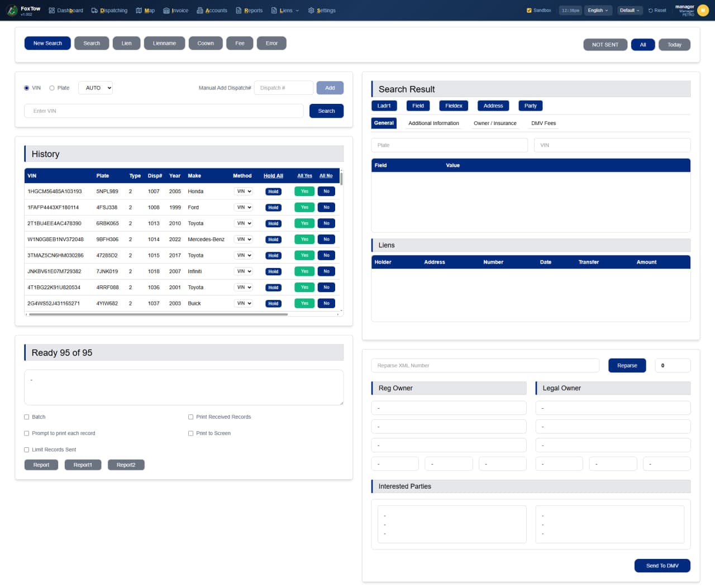The width and height of the screenshot is (715, 588).
Task: Click the FoxTow logo
Action: click(x=12, y=9)
